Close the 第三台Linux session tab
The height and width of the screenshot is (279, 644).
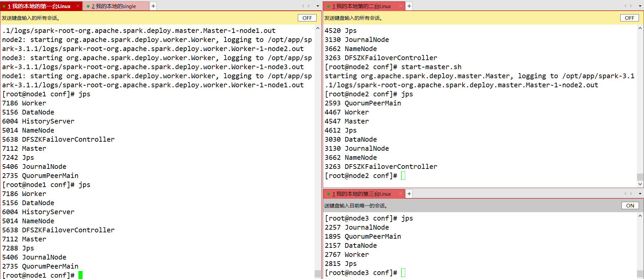click(x=400, y=194)
